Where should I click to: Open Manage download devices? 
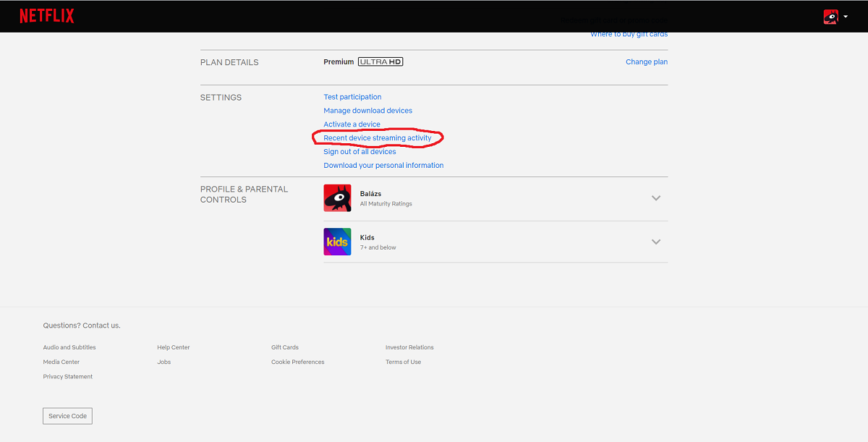367,111
